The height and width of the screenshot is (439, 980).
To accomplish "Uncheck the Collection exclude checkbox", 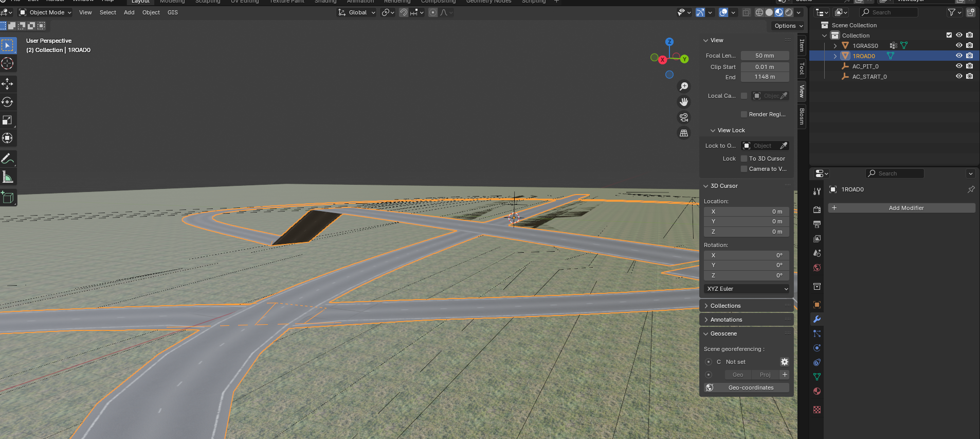I will click(x=949, y=35).
